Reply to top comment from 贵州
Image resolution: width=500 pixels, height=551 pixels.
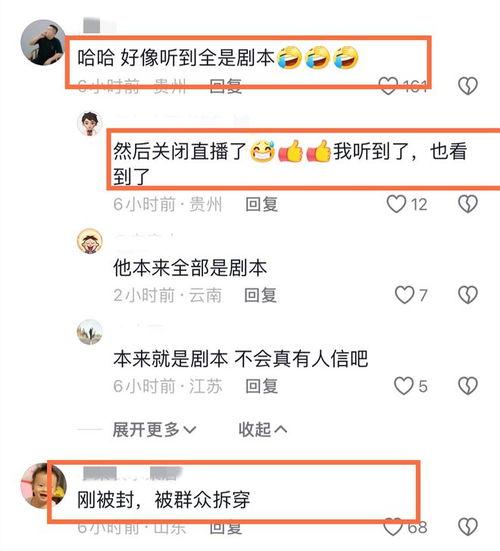[x=226, y=86]
